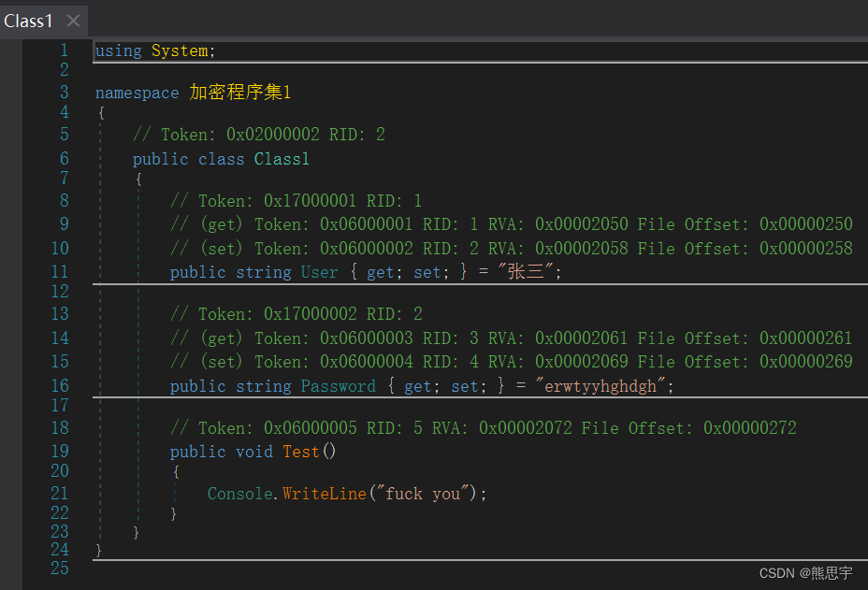Click the Test method name

coord(301,452)
